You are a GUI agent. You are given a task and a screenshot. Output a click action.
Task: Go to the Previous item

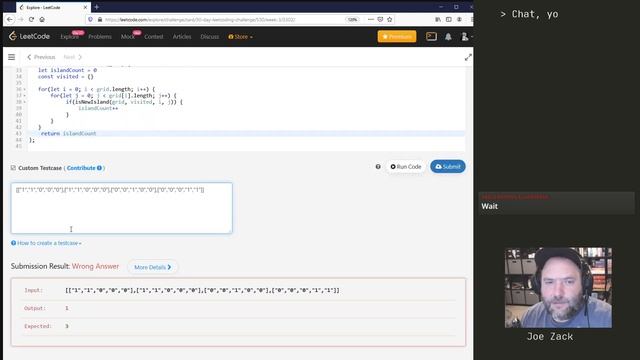[x=41, y=57]
